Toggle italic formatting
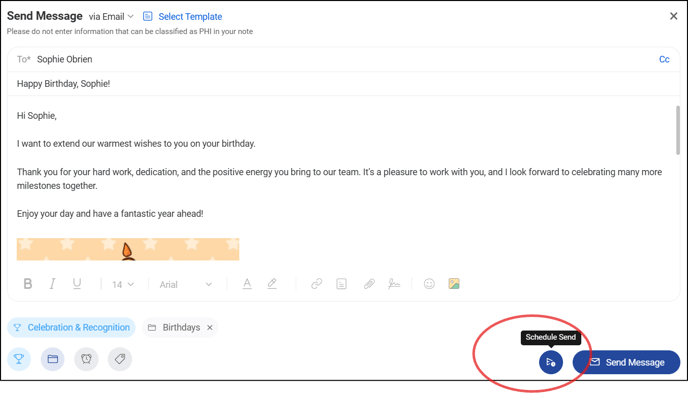The image size is (688, 393). [52, 284]
